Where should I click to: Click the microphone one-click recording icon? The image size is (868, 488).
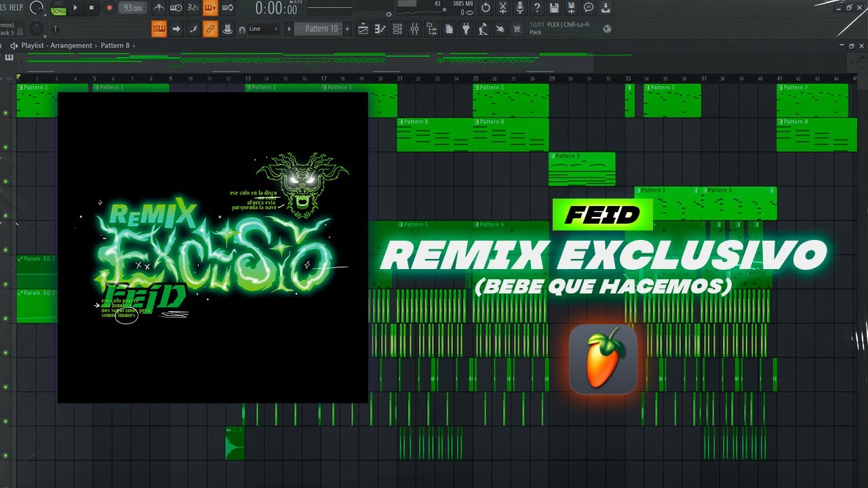pyautogui.click(x=519, y=8)
